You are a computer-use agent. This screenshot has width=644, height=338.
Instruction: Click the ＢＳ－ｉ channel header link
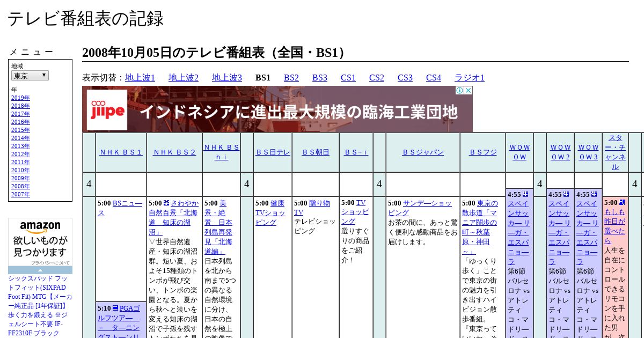point(356,152)
